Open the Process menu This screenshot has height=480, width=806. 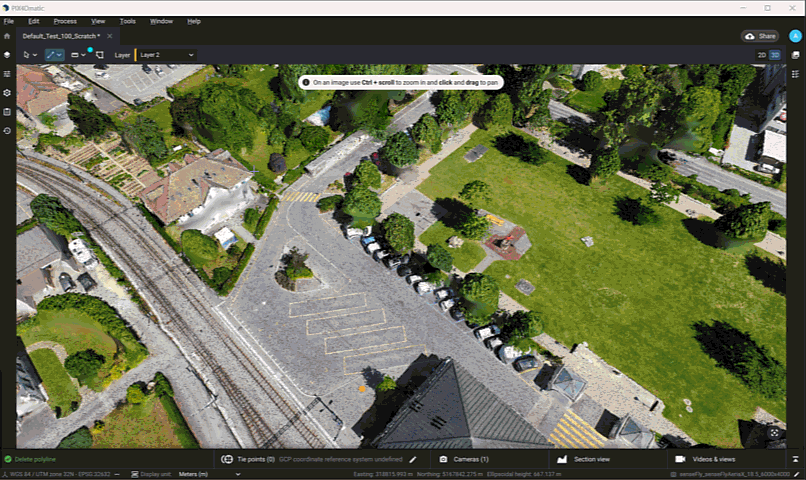(x=65, y=21)
